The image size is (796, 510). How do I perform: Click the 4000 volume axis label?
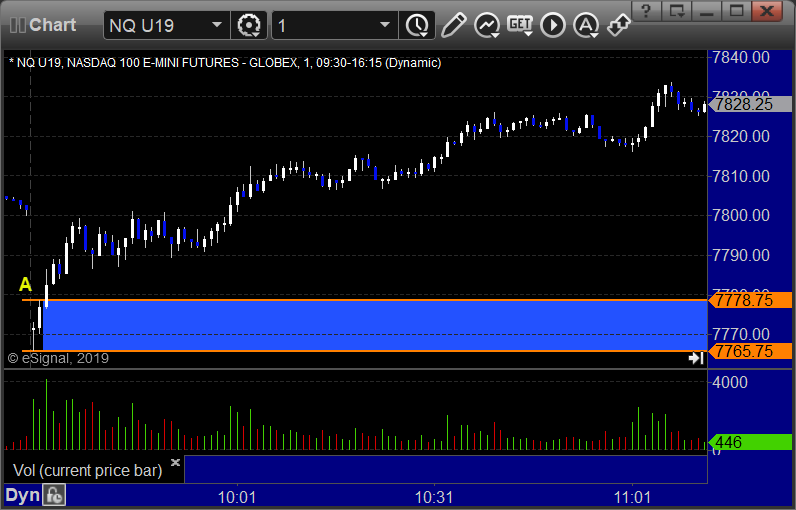[x=730, y=382]
